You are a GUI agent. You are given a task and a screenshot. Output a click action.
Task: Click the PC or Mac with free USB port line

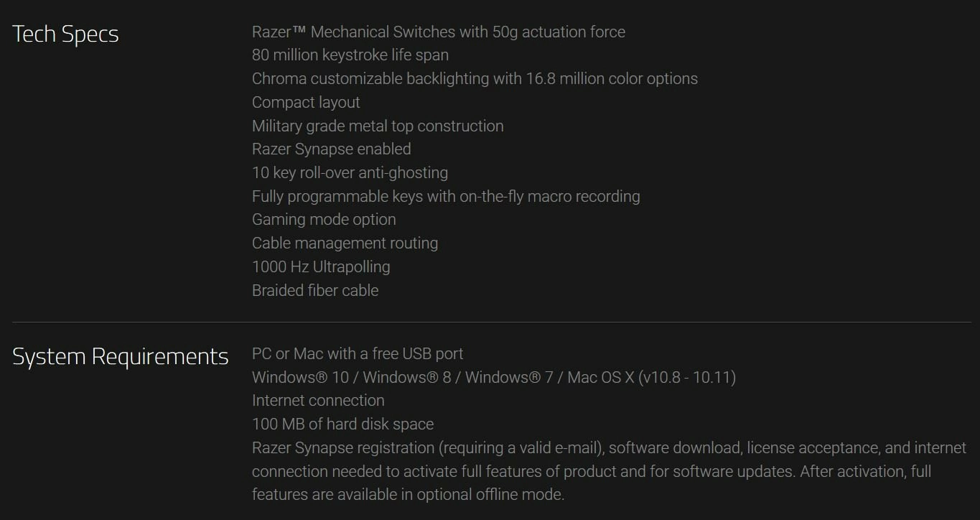[357, 354]
